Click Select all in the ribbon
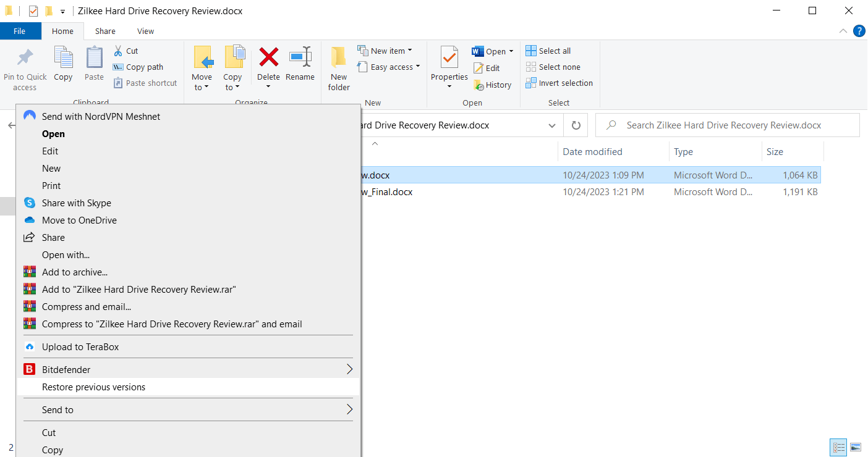The image size is (868, 457). 548,51
